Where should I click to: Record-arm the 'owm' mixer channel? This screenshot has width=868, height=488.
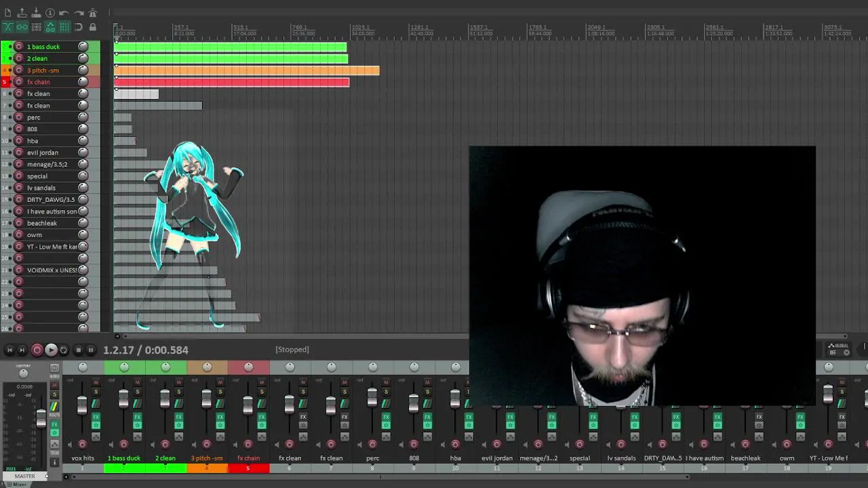point(787,445)
